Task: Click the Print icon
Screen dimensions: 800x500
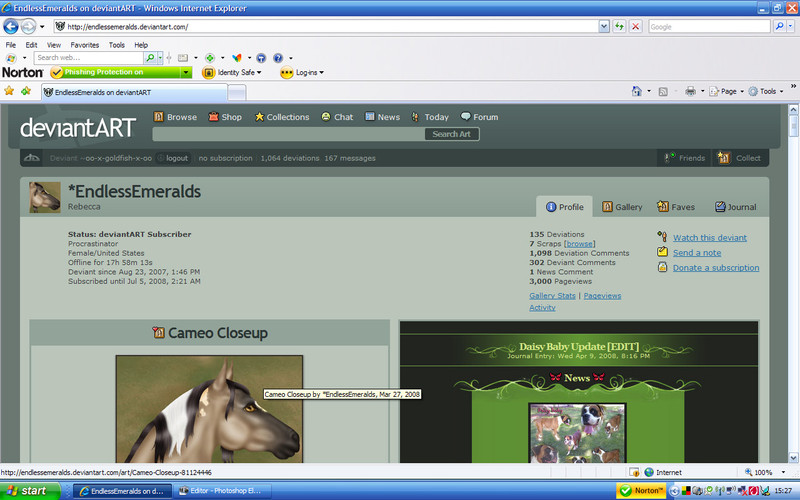Action: (690, 91)
